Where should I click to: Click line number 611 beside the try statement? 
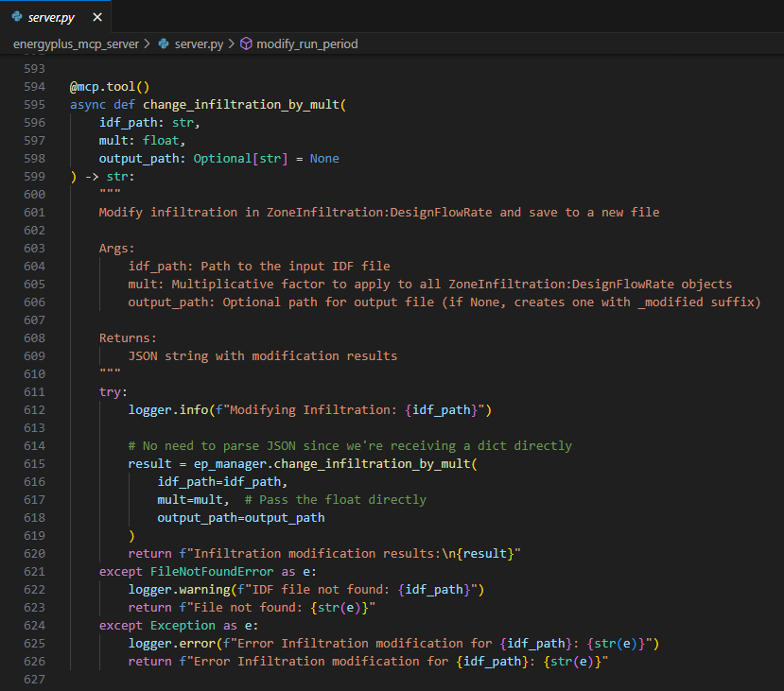(x=33, y=391)
